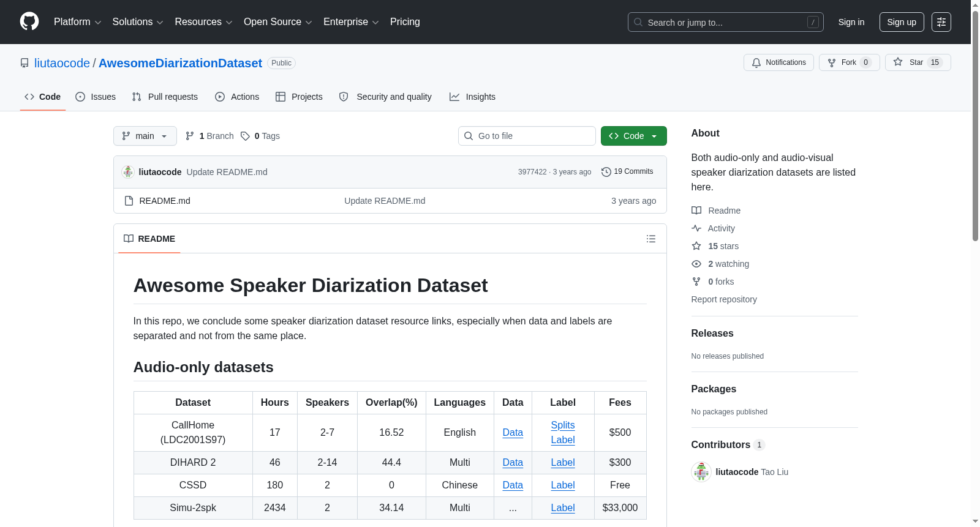Expand the Open Source menu
This screenshot has width=980, height=527.
pos(278,22)
